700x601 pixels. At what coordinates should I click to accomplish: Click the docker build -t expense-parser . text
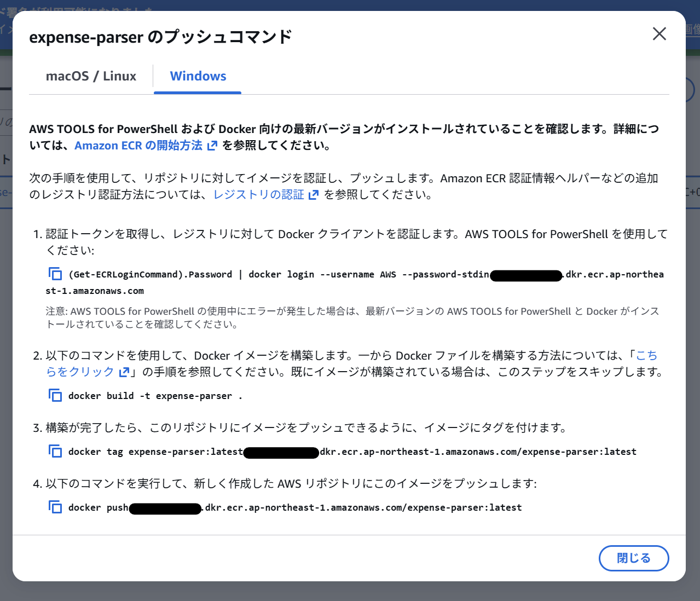pos(155,396)
